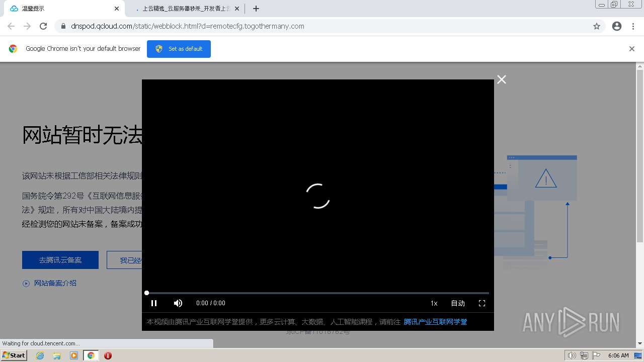Go forward to the next page
The width and height of the screenshot is (644, 362).
(x=27, y=26)
